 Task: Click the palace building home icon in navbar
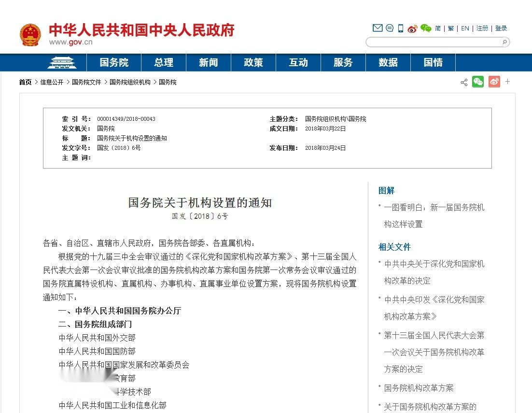click(x=62, y=62)
